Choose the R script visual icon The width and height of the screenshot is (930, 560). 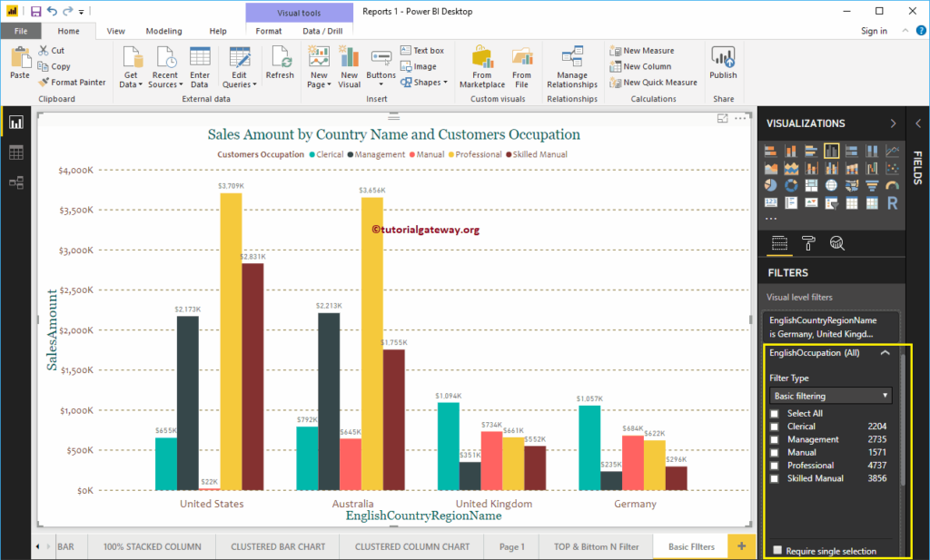click(x=892, y=203)
